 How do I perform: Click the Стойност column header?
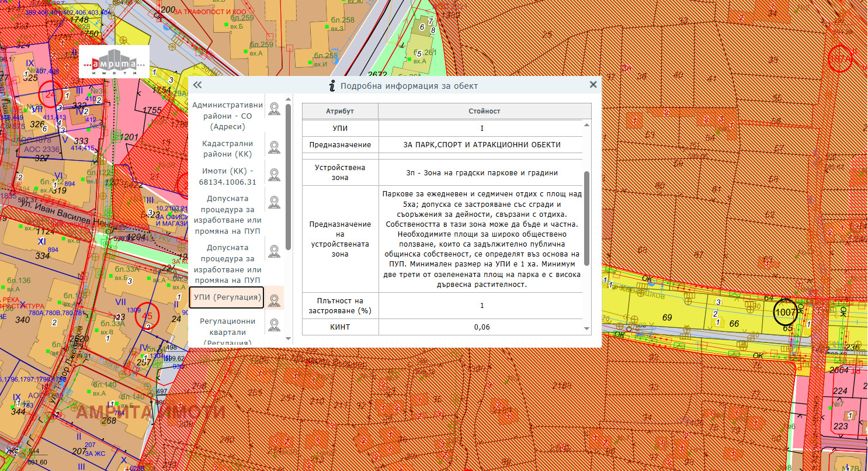pos(485,111)
